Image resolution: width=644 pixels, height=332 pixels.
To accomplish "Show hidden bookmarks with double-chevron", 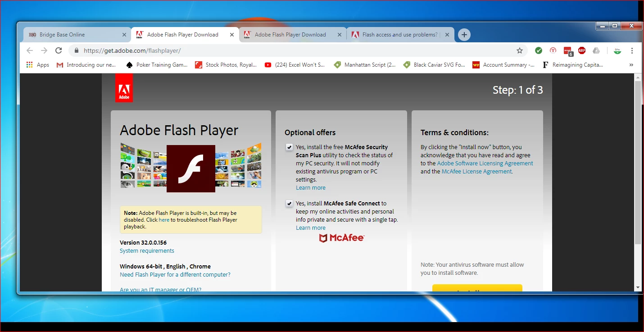I will point(631,65).
